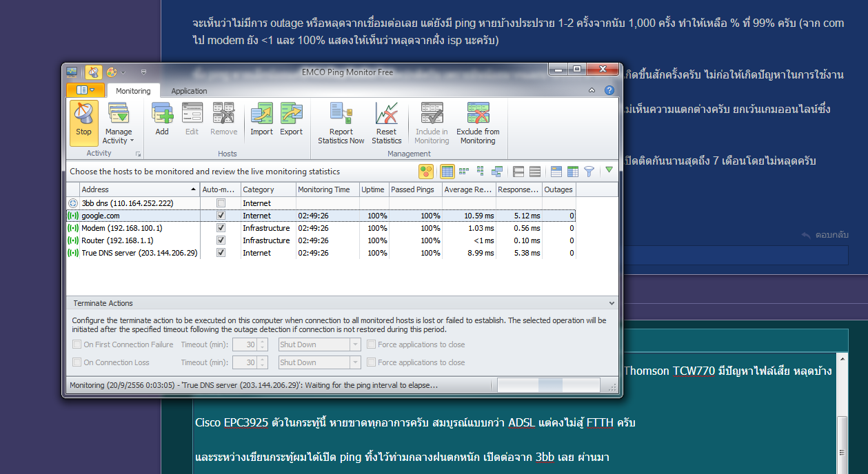
Task: Import hosts list
Action: click(261, 119)
